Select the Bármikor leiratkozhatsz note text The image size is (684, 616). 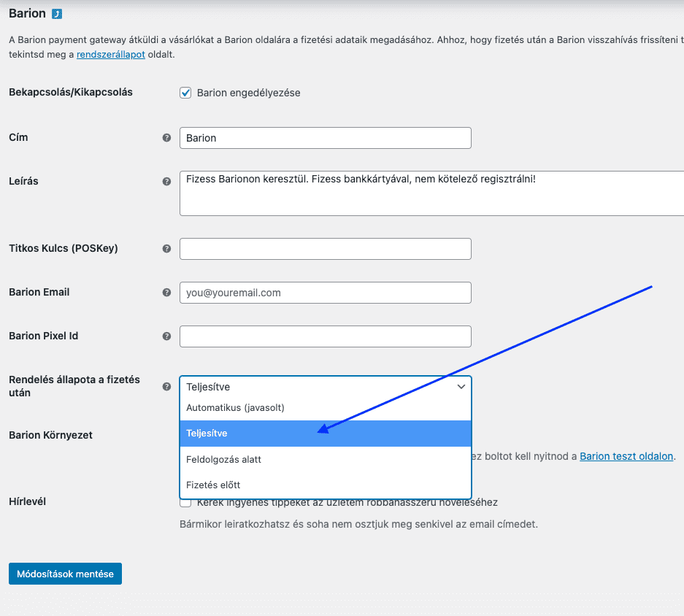coord(358,524)
